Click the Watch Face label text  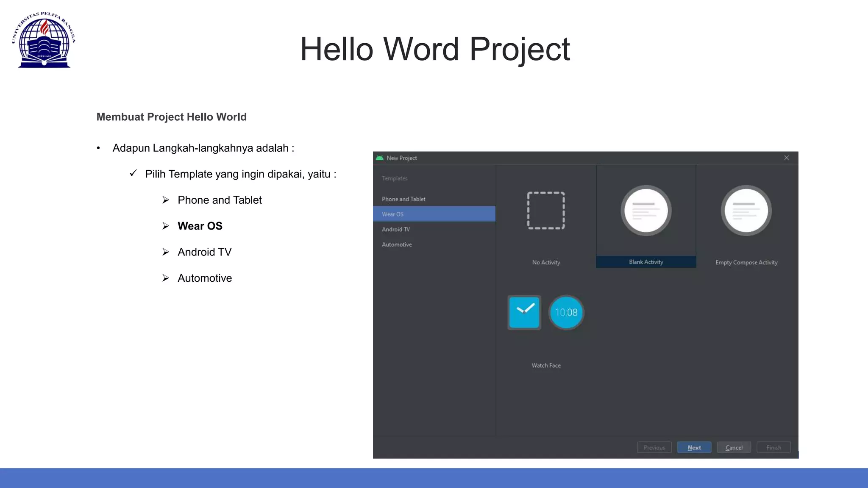pyautogui.click(x=546, y=365)
